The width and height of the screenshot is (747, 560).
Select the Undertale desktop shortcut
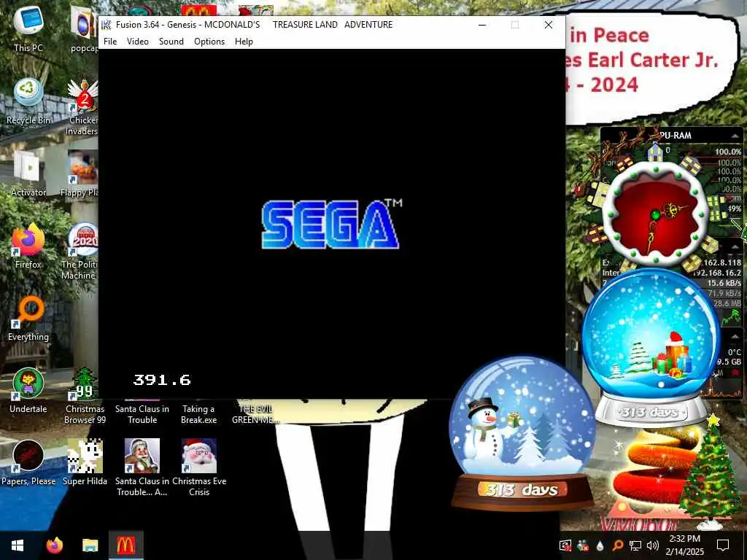[x=28, y=391]
